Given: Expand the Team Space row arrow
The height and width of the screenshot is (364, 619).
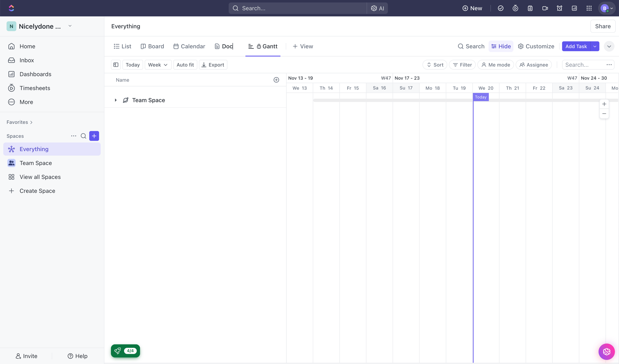Looking at the screenshot, I should [116, 100].
